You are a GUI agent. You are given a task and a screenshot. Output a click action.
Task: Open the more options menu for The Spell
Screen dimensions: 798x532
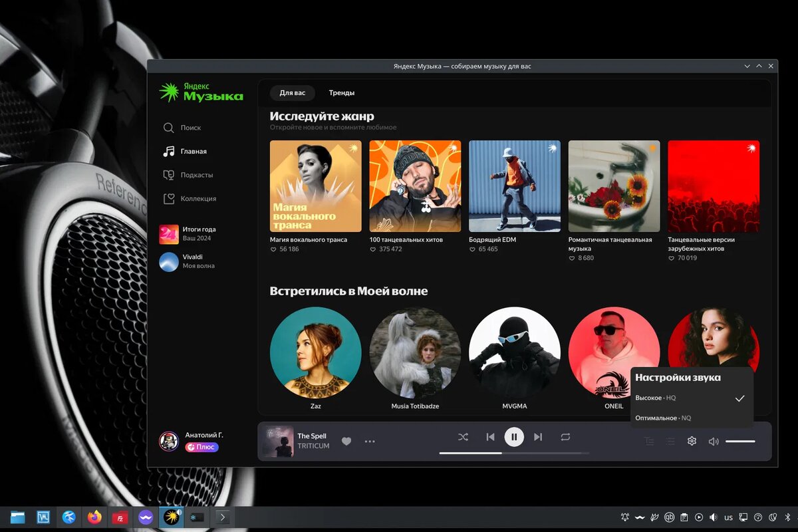pos(370,441)
